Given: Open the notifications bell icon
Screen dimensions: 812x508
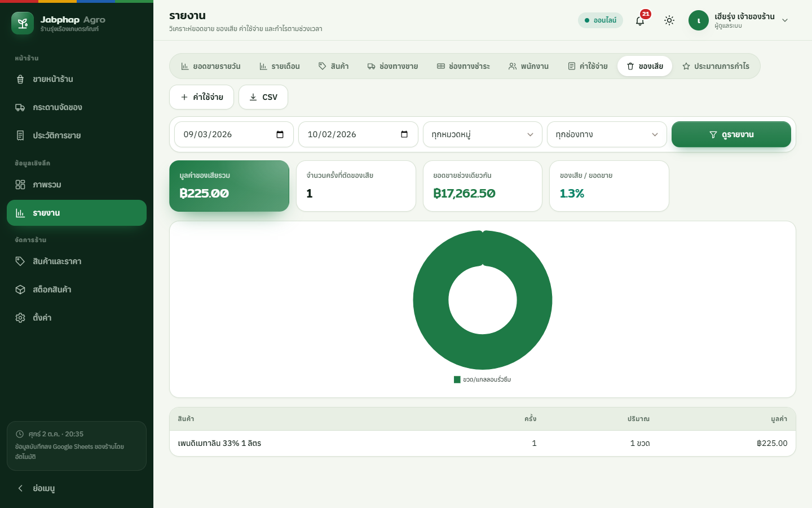Looking at the screenshot, I should point(640,21).
